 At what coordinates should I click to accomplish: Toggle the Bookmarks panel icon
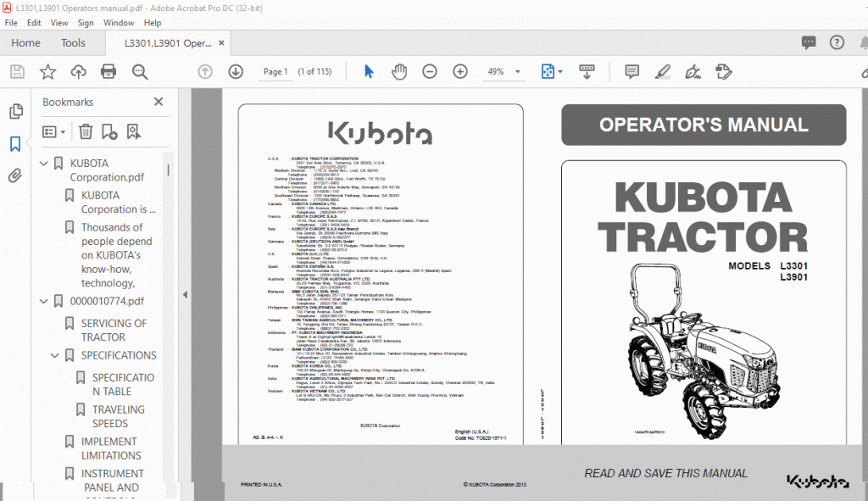15,144
